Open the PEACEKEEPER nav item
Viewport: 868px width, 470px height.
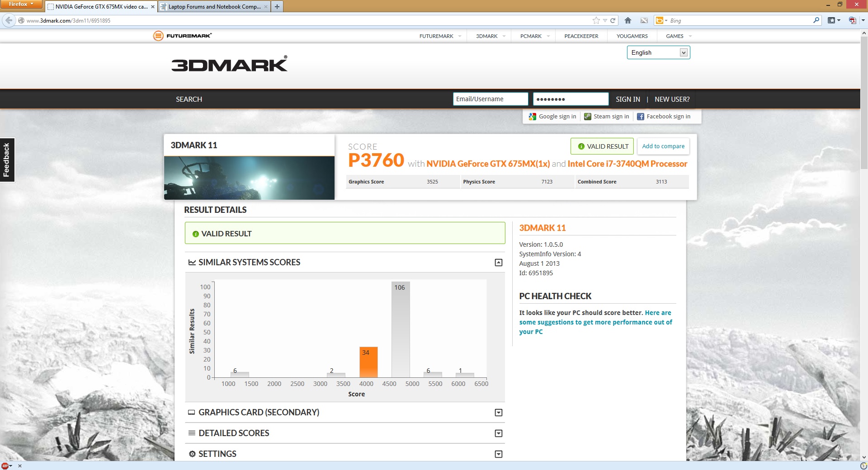point(581,36)
